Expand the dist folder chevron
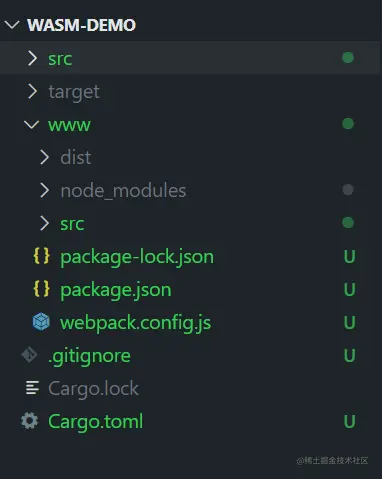Screen dimensions: 382x479 point(44,157)
